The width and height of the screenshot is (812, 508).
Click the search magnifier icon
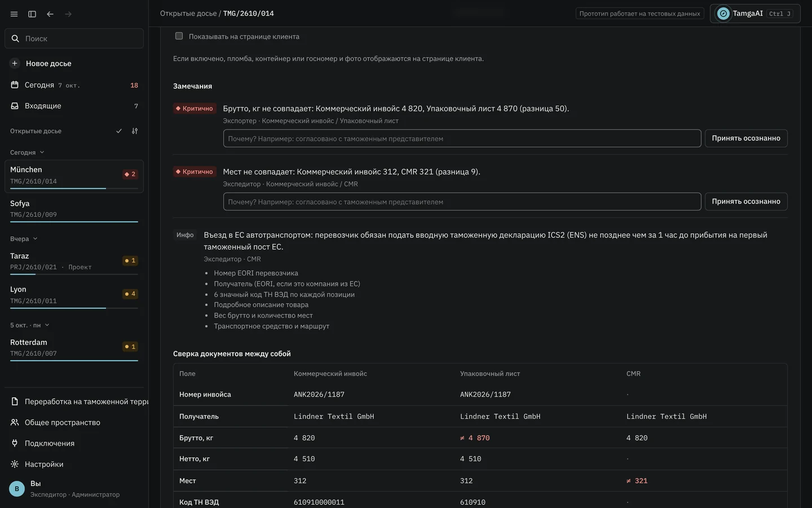[x=15, y=38]
